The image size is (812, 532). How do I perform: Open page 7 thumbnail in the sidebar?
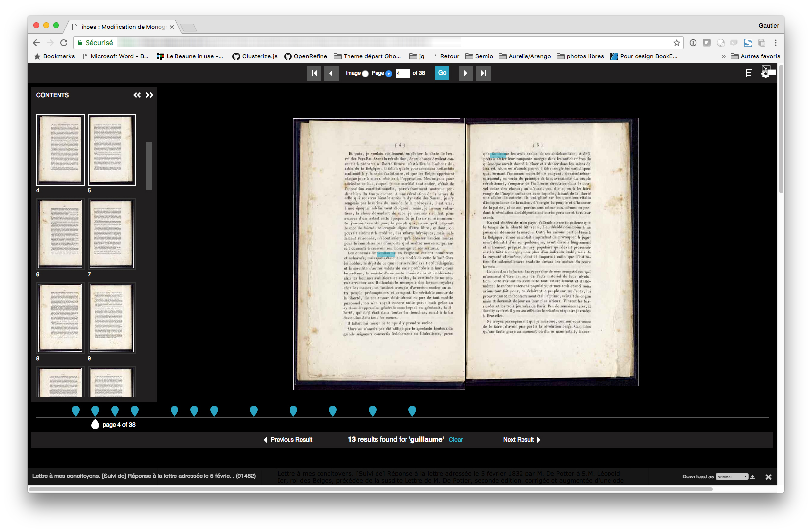112,234
